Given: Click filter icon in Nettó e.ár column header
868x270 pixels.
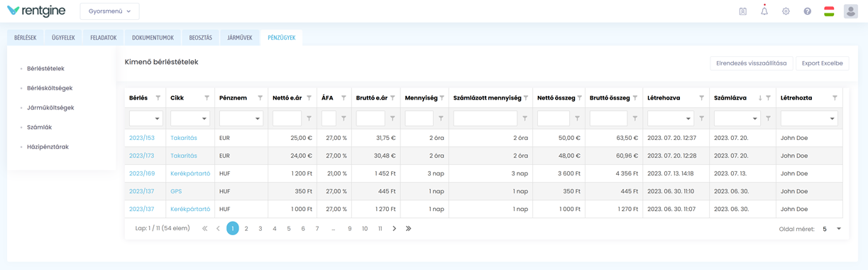Looking at the screenshot, I should [x=309, y=98].
